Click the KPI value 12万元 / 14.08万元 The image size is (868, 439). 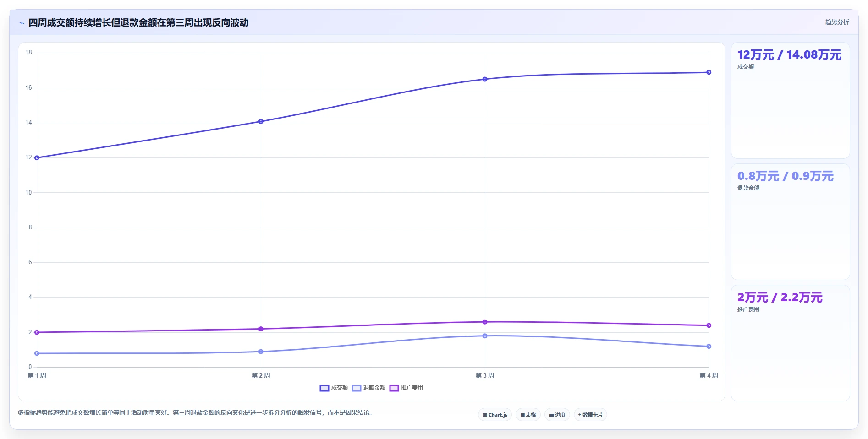coord(789,55)
